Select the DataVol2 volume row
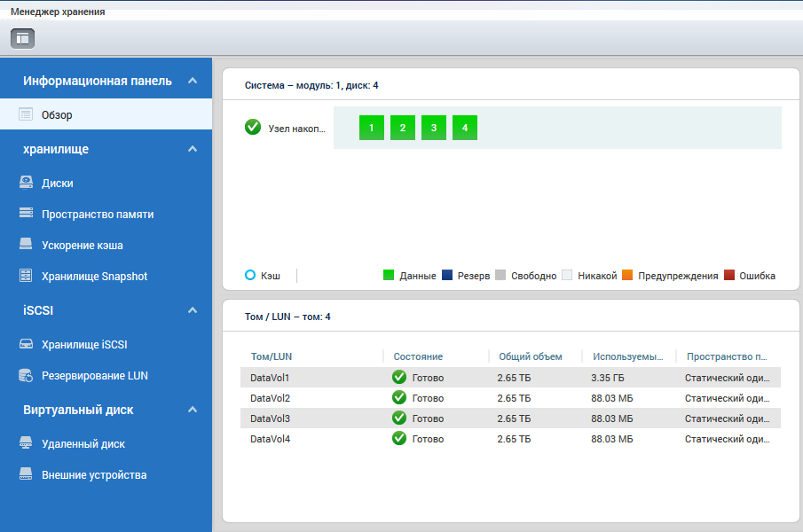 pos(510,398)
